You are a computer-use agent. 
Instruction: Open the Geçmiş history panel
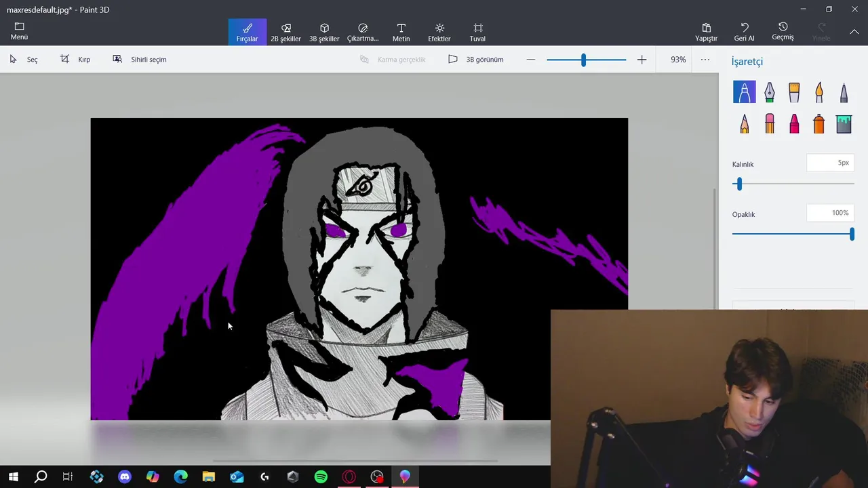pos(783,32)
